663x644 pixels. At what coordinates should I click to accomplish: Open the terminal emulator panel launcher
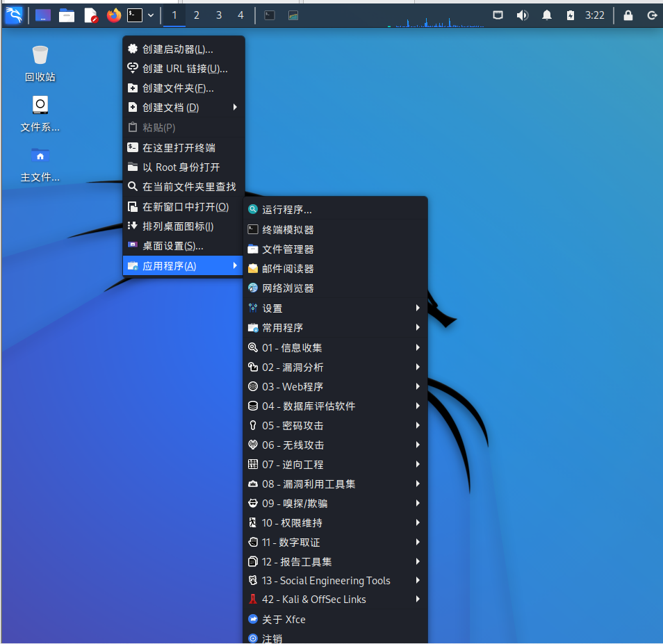135,16
